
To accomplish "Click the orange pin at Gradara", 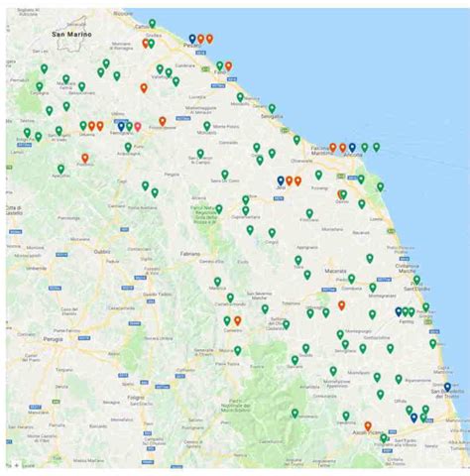I will click(145, 43).
